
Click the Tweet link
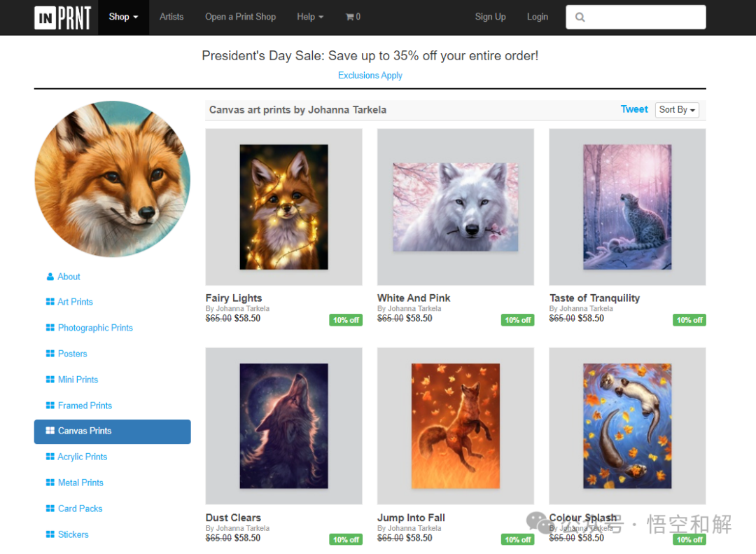click(x=634, y=109)
